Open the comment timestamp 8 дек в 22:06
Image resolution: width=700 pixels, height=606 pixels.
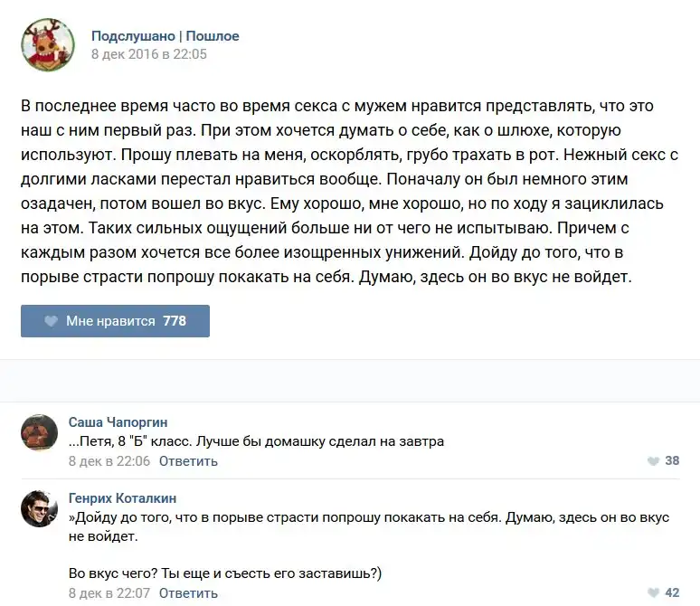[109, 461]
